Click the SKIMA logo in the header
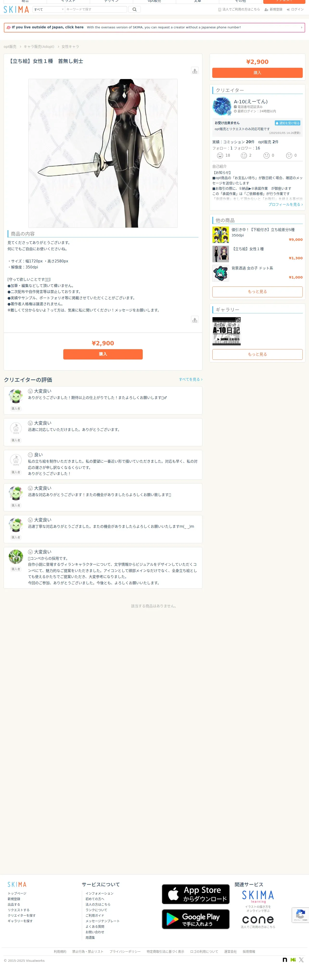Image resolution: width=309 pixels, height=980 pixels. coord(16,10)
